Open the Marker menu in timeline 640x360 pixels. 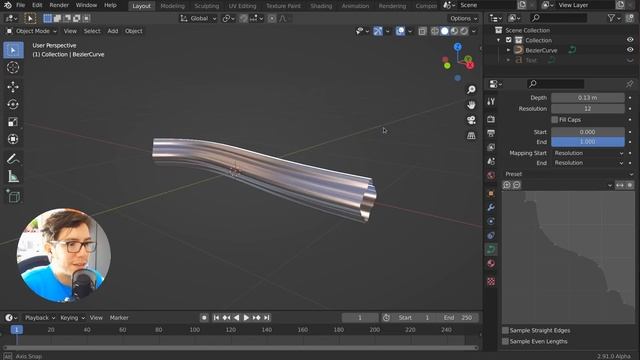119,318
